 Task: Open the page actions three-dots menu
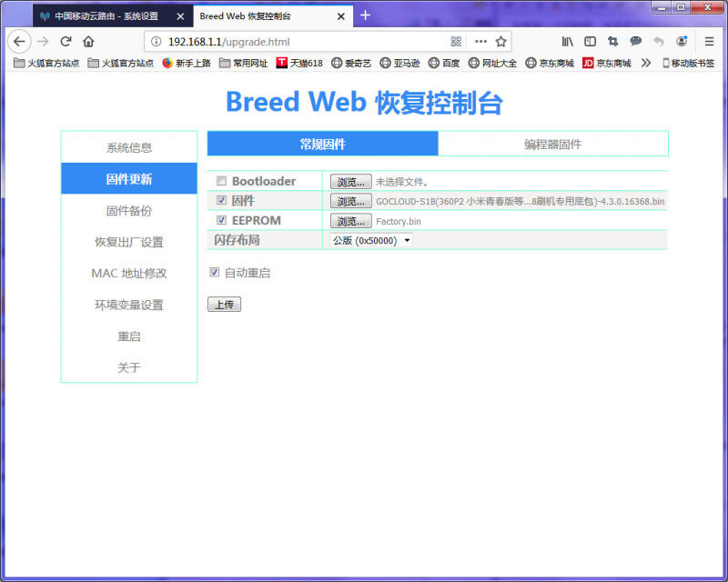tap(480, 42)
